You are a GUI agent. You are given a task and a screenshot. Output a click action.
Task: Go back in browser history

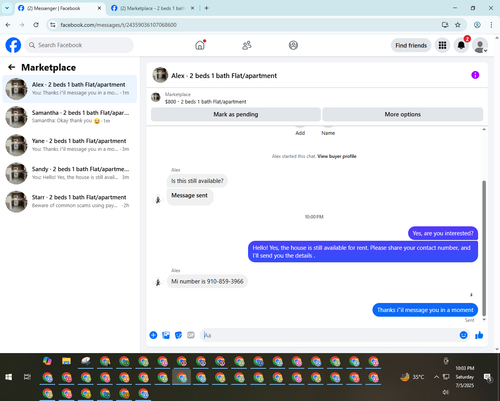coord(8,25)
